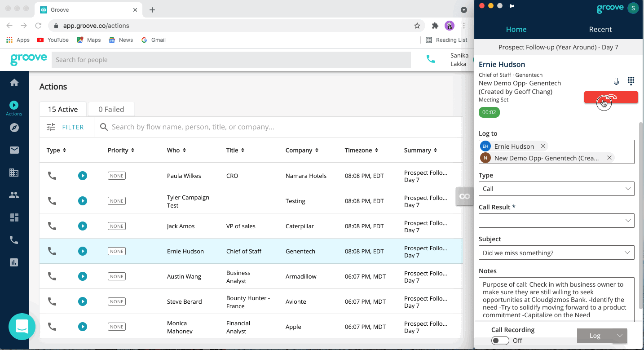The image size is (644, 350).
Task: Switch to the 15 Active tab
Action: click(63, 109)
